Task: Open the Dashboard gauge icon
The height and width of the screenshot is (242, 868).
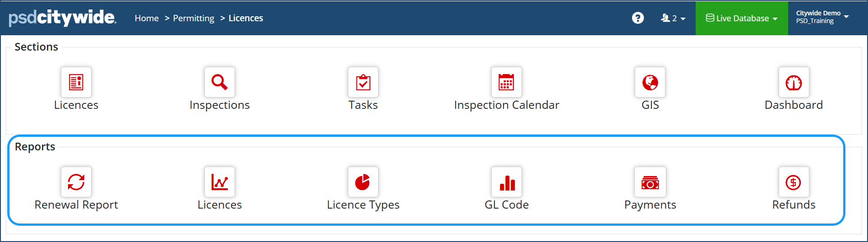Action: [794, 82]
